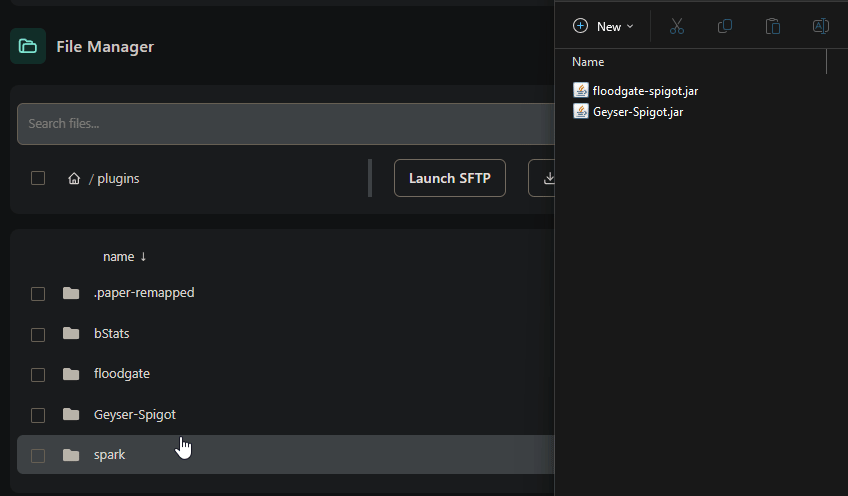This screenshot has height=496, width=848.
Task: Click the Cut scissors icon in toolbar
Action: point(677,27)
